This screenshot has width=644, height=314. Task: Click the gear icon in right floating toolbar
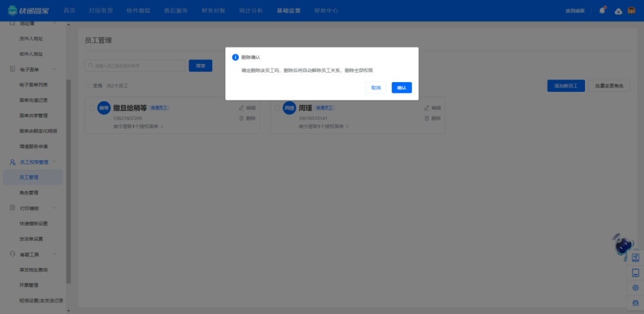636,288
